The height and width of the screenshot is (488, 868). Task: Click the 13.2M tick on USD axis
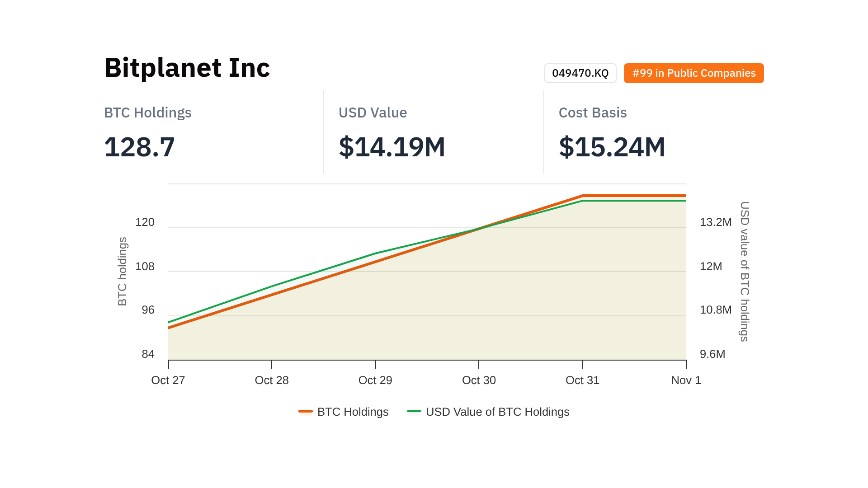(x=715, y=222)
